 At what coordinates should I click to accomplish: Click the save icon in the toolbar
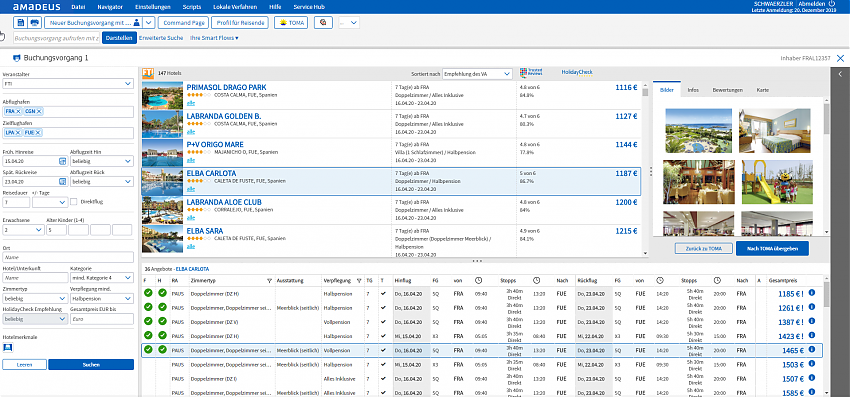(21, 23)
